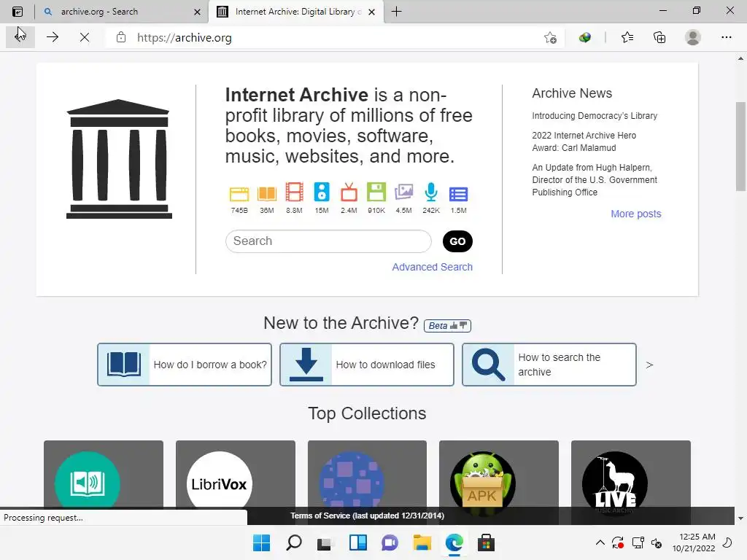Image resolution: width=747 pixels, height=560 pixels.
Task: Open the Advanced Search link
Action: click(x=432, y=267)
